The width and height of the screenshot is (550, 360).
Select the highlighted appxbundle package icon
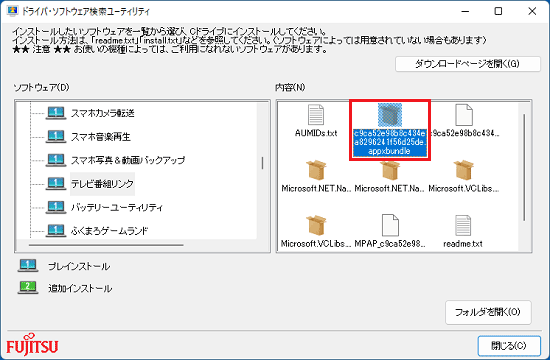[390, 115]
